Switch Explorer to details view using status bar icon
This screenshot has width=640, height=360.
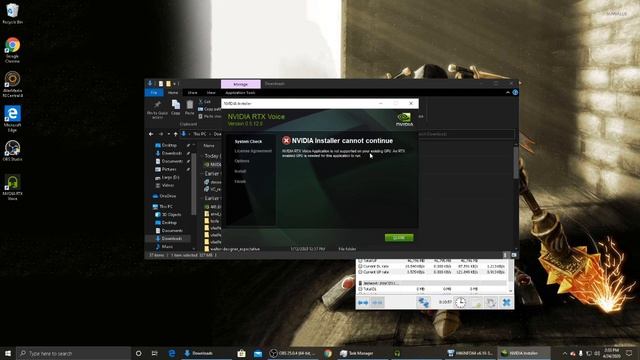[505, 255]
